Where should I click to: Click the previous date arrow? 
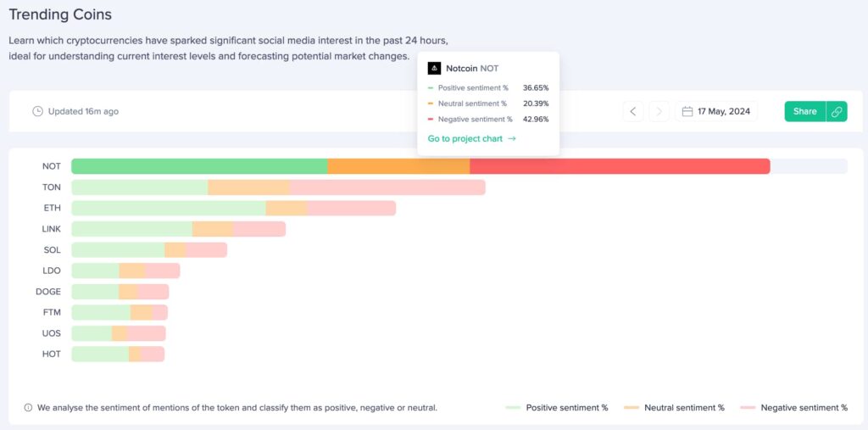632,111
